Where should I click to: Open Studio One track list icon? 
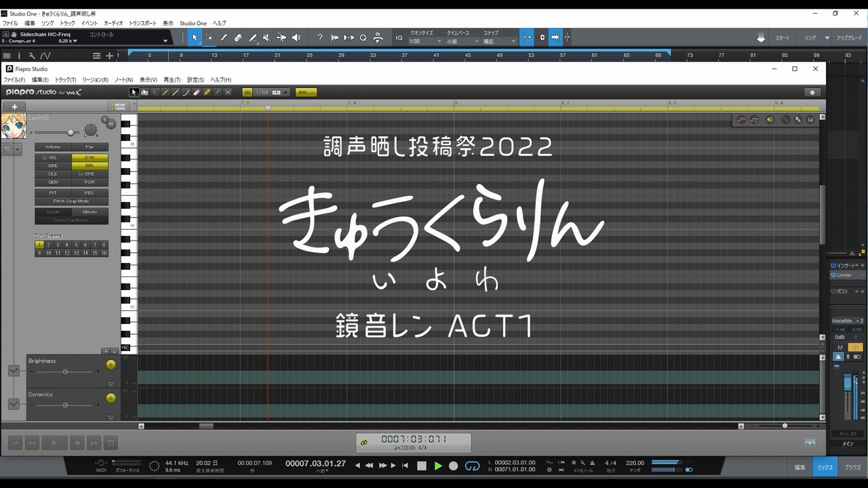(x=7, y=56)
